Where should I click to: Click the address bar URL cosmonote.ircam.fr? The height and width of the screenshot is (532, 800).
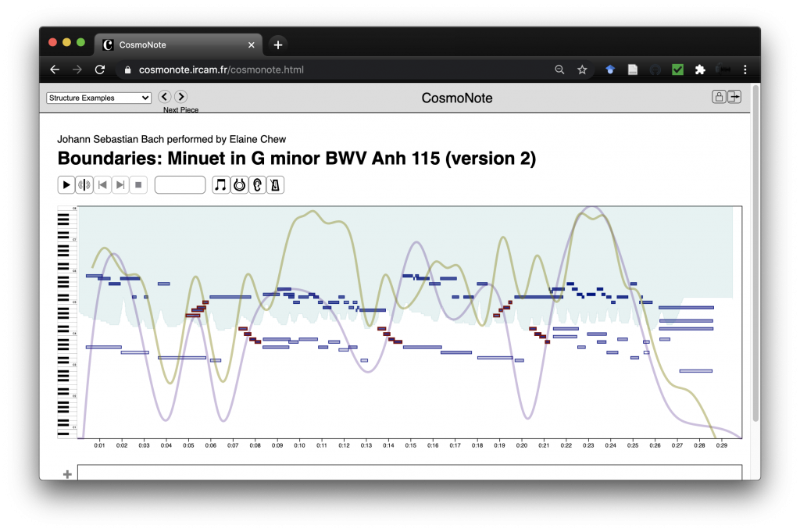[x=221, y=70]
